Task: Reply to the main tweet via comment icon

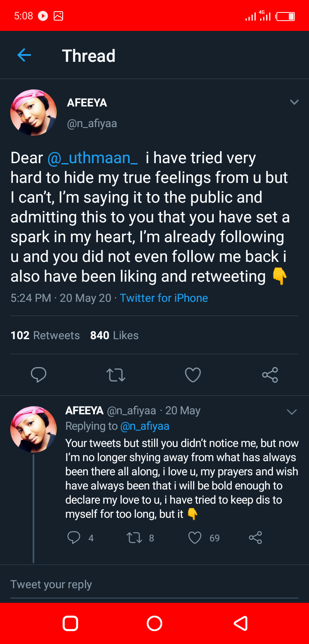Action: (39, 375)
